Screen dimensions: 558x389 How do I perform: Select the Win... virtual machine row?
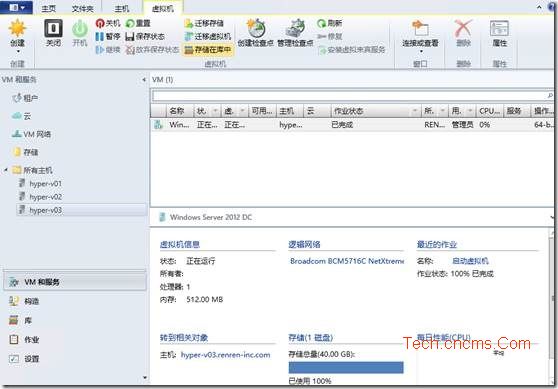coord(352,125)
